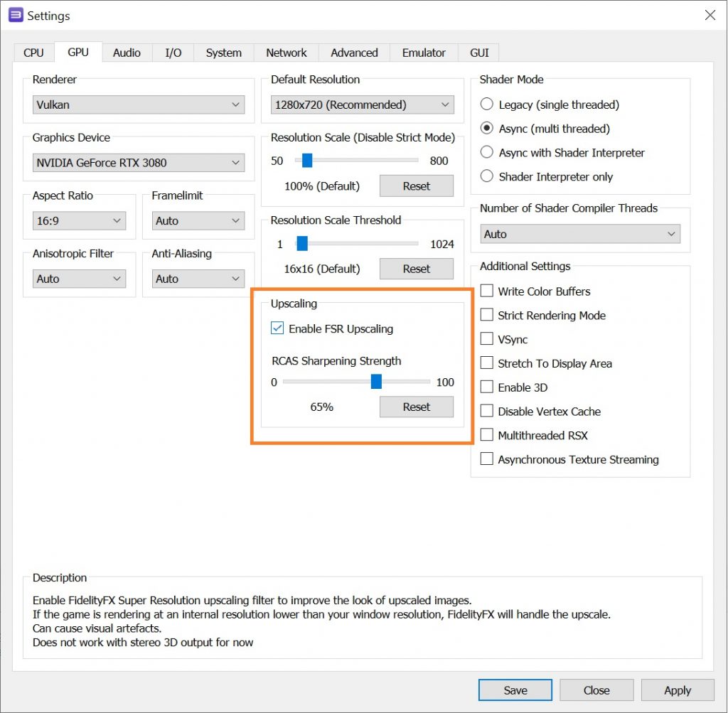
Task: Select the Emulator tab
Action: tap(424, 53)
